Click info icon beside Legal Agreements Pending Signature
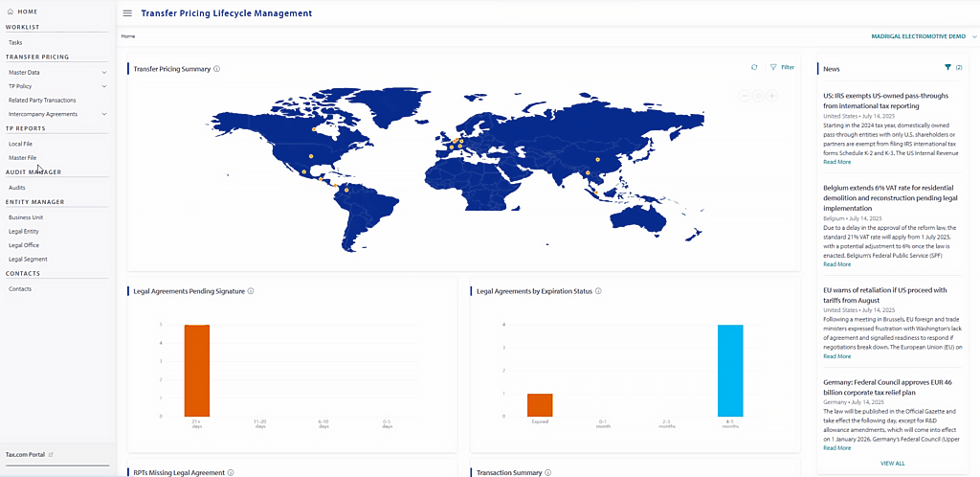The image size is (980, 477). (x=251, y=290)
